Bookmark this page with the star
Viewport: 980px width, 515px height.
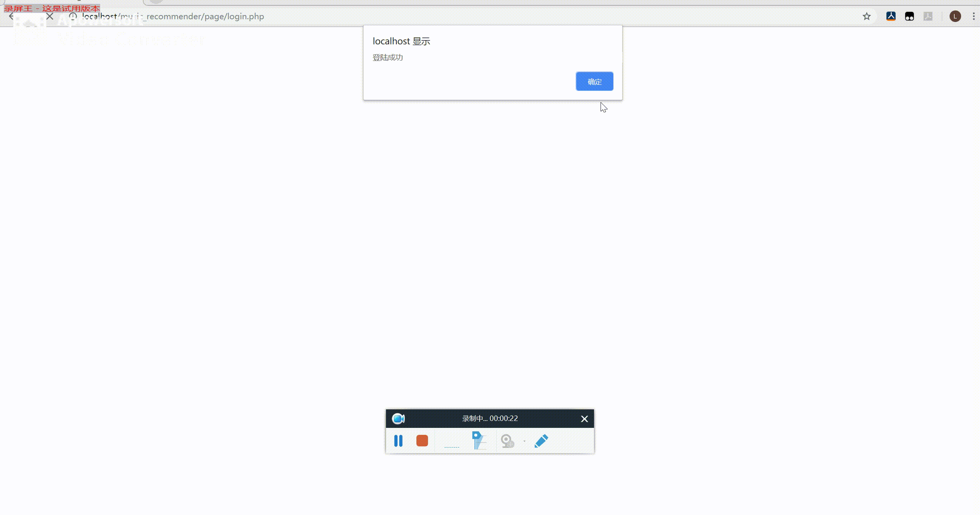tap(867, 16)
